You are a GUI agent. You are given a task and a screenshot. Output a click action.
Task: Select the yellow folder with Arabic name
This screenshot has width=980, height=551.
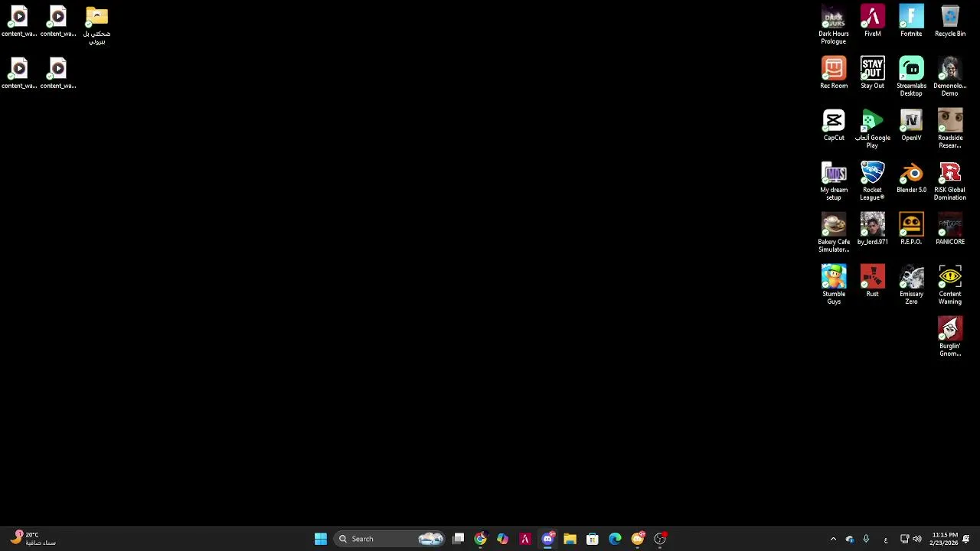pyautogui.click(x=96, y=24)
